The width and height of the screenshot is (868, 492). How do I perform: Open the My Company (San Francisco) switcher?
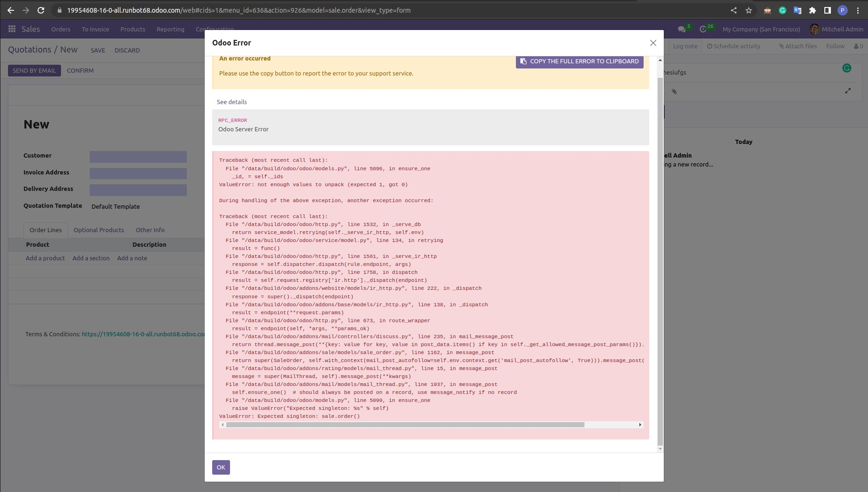[x=761, y=29]
